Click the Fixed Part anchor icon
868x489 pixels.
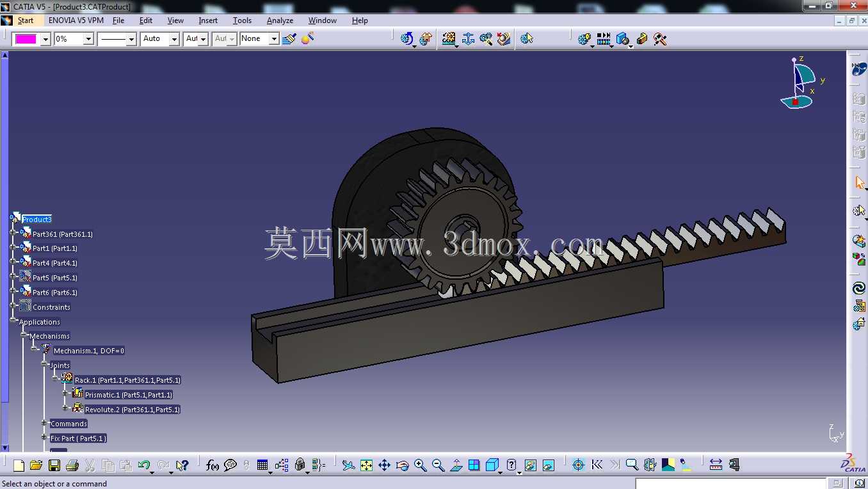coord(469,39)
